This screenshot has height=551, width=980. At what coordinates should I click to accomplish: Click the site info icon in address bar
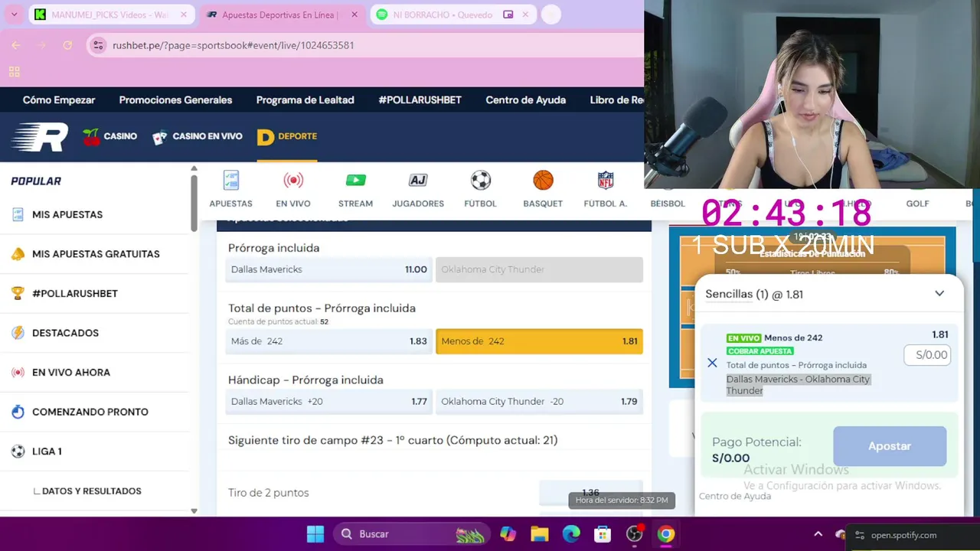pyautogui.click(x=98, y=45)
